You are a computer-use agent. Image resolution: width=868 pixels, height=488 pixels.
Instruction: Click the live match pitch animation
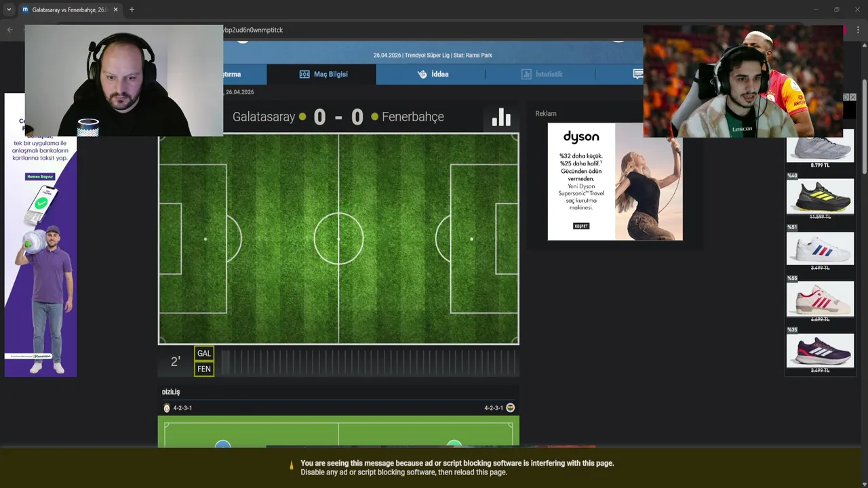(x=338, y=239)
